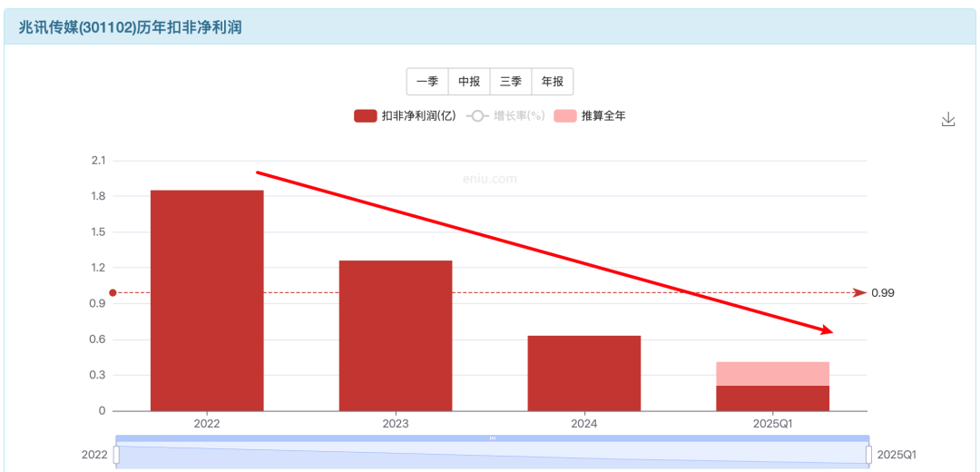Select the 2024 bar in the chart

click(583, 373)
